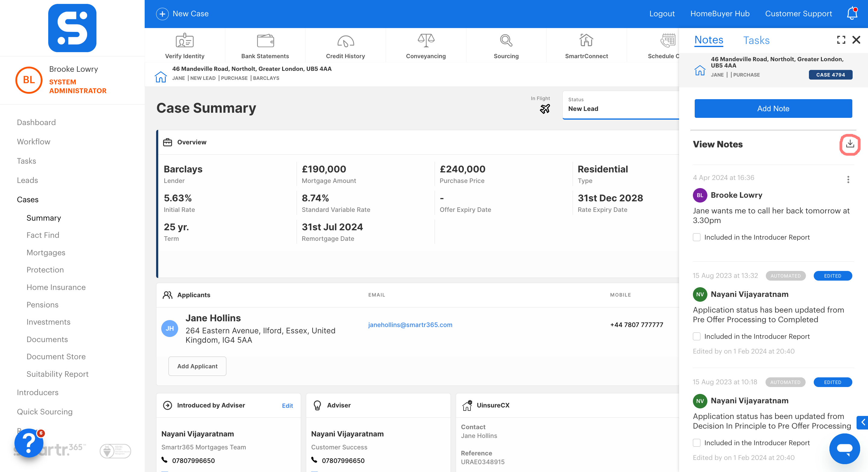This screenshot has width=868, height=472.
Task: Click the BL avatar on Brooke Lowry's note
Action: (700, 195)
